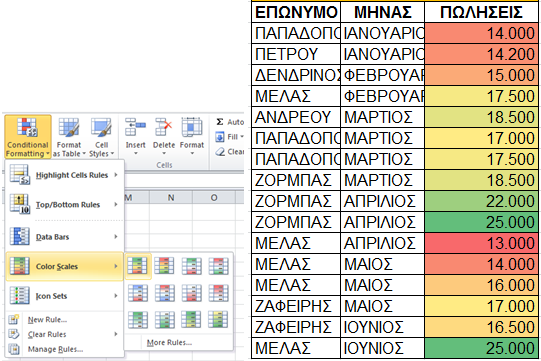541x361 pixels.
Task: Click ΜΑΡΤΙΟΣ cell in the ΑΝΔΡΕΟΥ row
Action: click(383, 117)
